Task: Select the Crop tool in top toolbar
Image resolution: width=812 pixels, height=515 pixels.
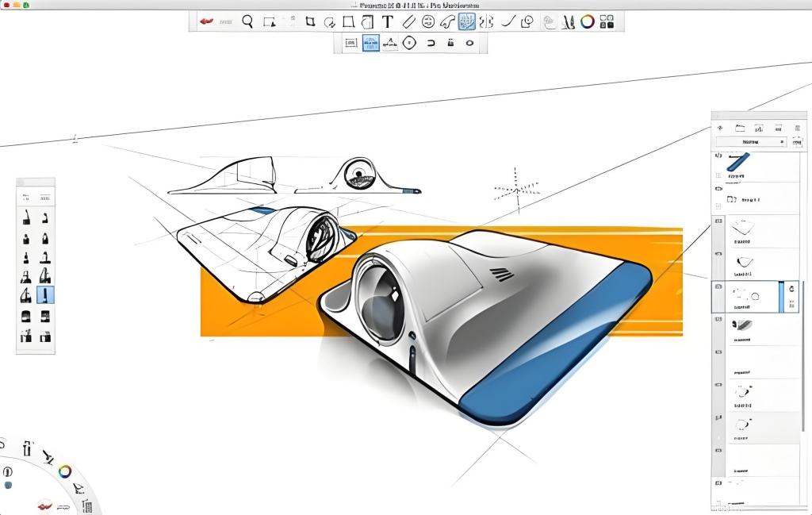Action: 310,21
